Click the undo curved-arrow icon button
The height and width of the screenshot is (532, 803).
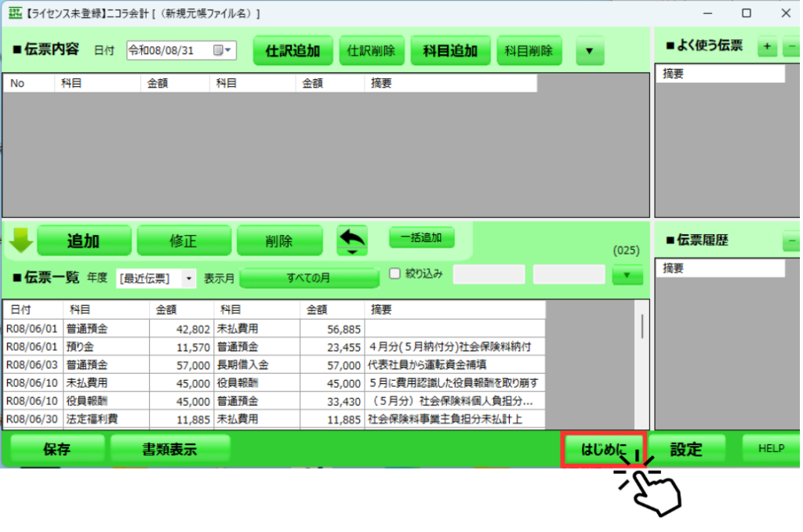click(352, 241)
